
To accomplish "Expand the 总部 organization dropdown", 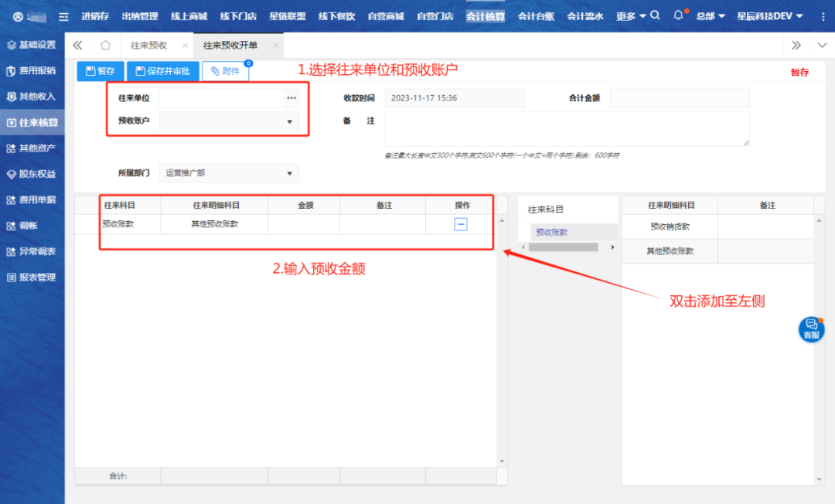I will 710,16.
